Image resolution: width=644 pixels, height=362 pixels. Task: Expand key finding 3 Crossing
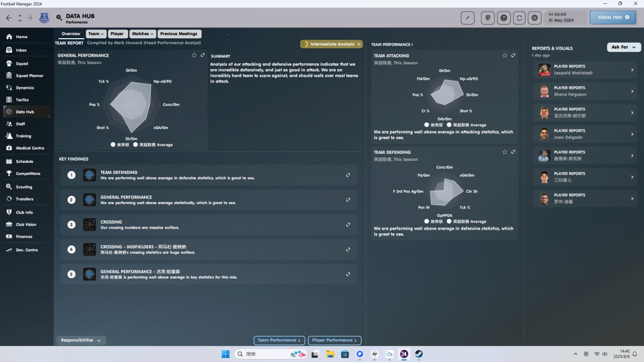(348, 224)
